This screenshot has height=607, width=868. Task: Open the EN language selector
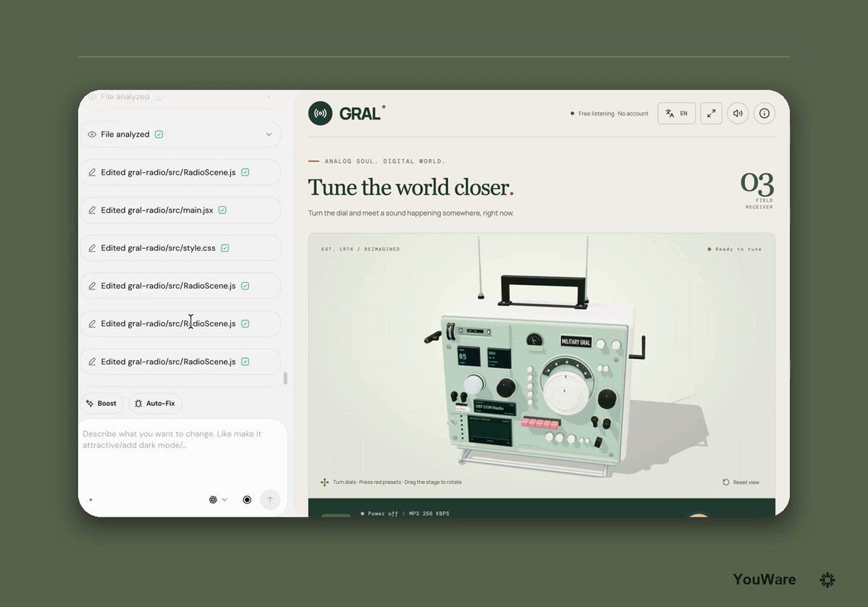click(x=676, y=114)
